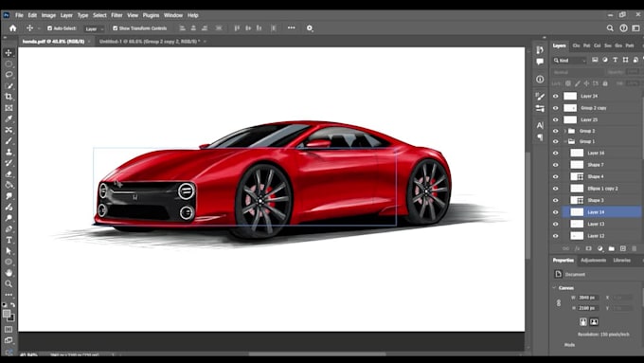Filter layers by type layers icon
The height and width of the screenshot is (363, 644).
coord(615,60)
